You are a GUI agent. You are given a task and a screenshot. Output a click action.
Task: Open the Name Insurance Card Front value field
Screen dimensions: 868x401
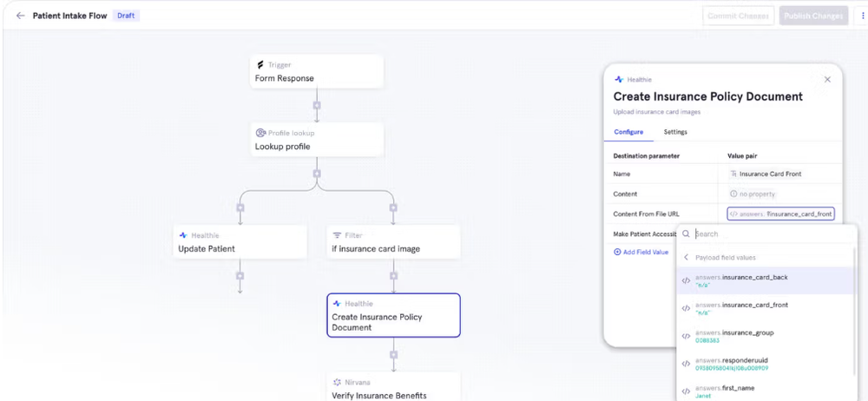(x=780, y=174)
